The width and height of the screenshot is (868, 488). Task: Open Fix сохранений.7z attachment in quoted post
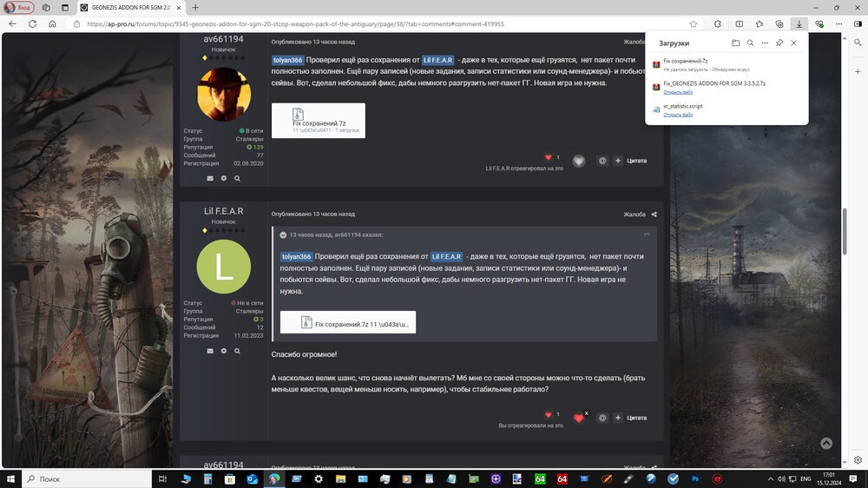(348, 322)
